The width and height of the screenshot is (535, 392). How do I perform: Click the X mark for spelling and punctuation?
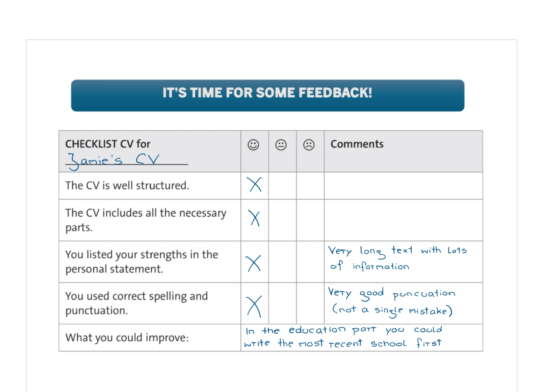tap(254, 306)
